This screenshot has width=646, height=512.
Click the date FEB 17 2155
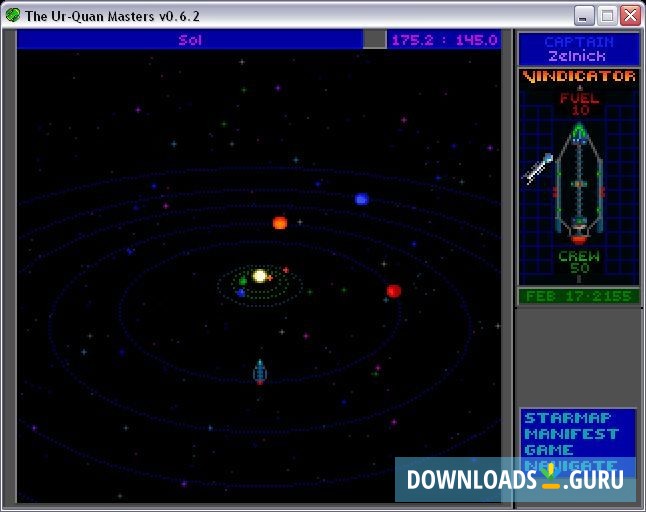pyautogui.click(x=578, y=296)
